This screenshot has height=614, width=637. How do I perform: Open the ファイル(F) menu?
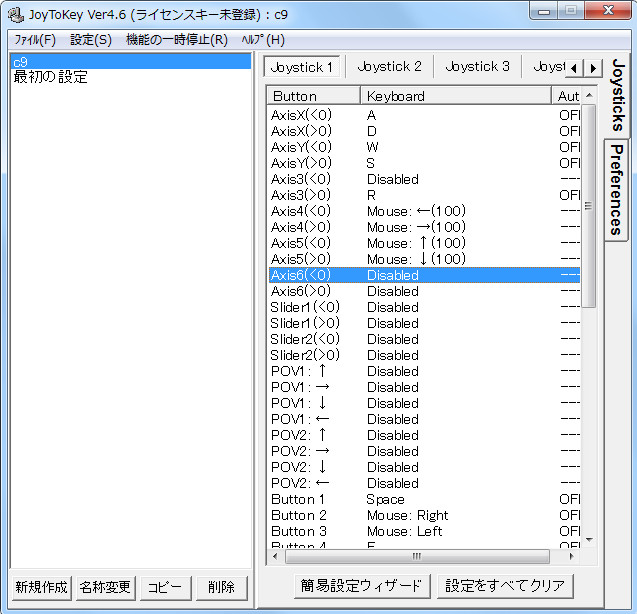pyautogui.click(x=35, y=40)
